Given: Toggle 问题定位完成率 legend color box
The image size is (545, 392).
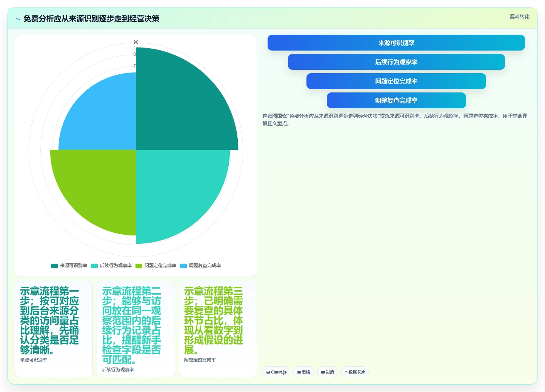Looking at the screenshot, I should point(139,266).
